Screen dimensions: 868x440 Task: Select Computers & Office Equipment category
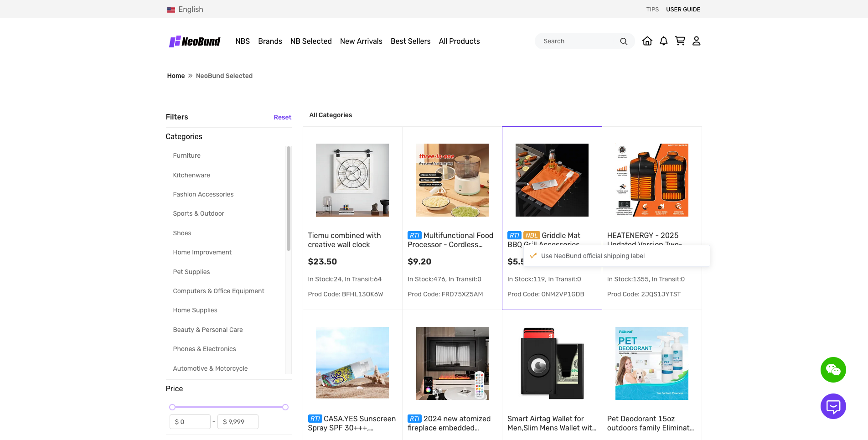219,291
